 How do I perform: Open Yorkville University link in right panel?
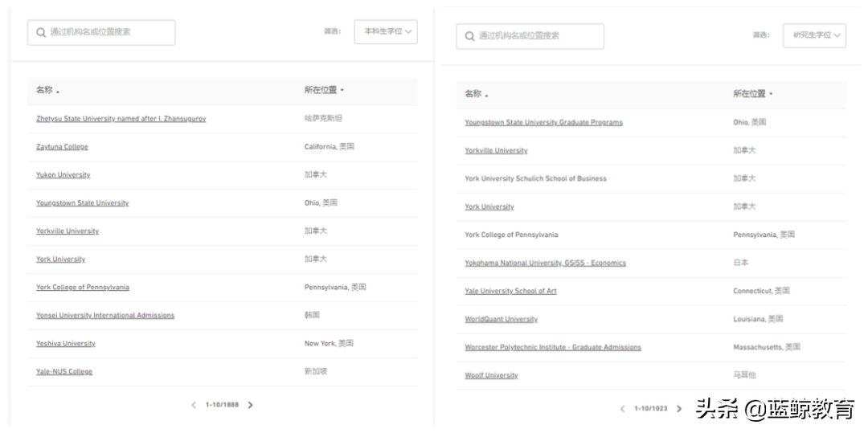[x=496, y=151]
